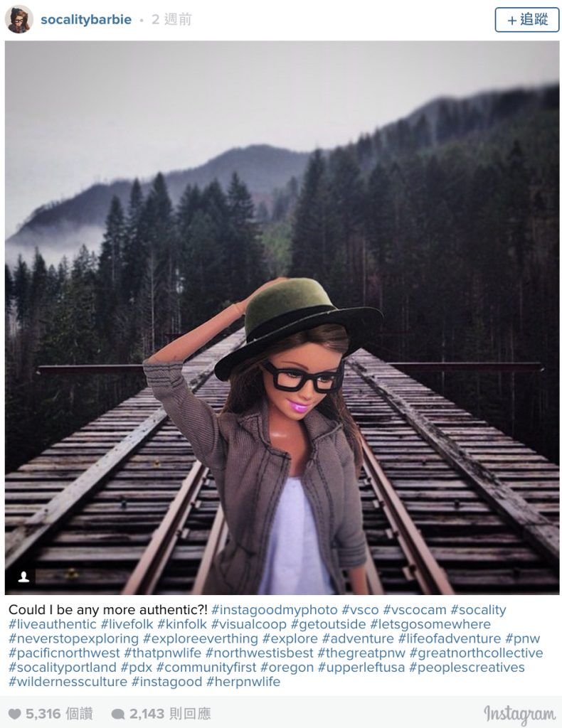Viewport: 562px width, 728px height.
Task: Open the Barbie railroad photo
Action: [282, 318]
